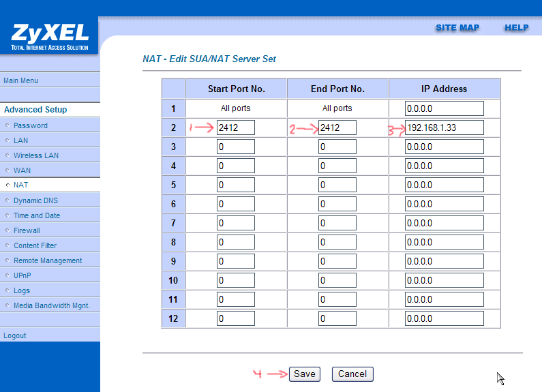The width and height of the screenshot is (542, 392).
Task: Click Start Port field in row 2
Action: click(x=236, y=127)
